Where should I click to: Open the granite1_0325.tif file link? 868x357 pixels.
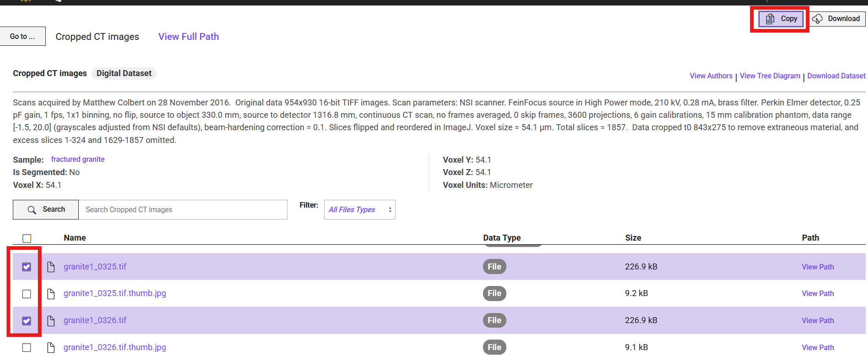click(95, 267)
